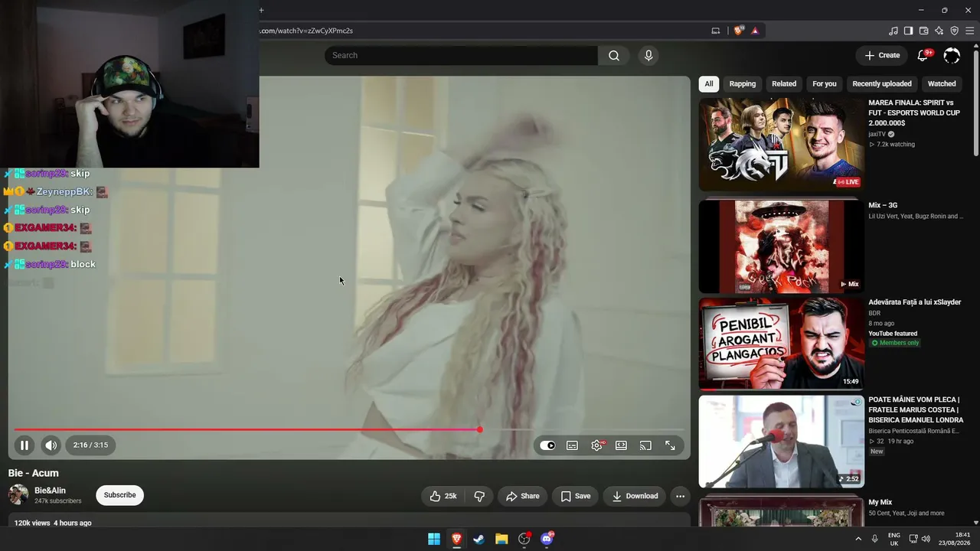Open the My Mix playlist title

(x=881, y=503)
